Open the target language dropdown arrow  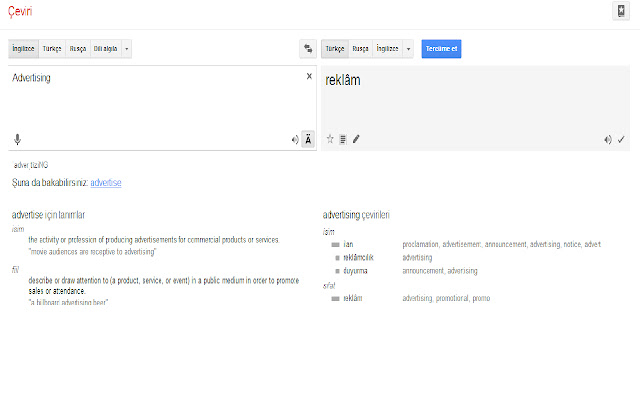(x=408, y=49)
